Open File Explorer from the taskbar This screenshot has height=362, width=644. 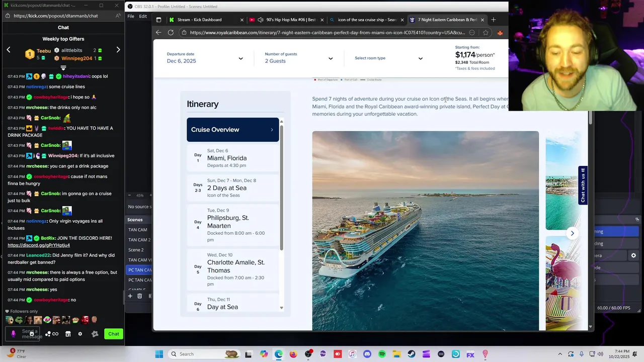coord(396,354)
